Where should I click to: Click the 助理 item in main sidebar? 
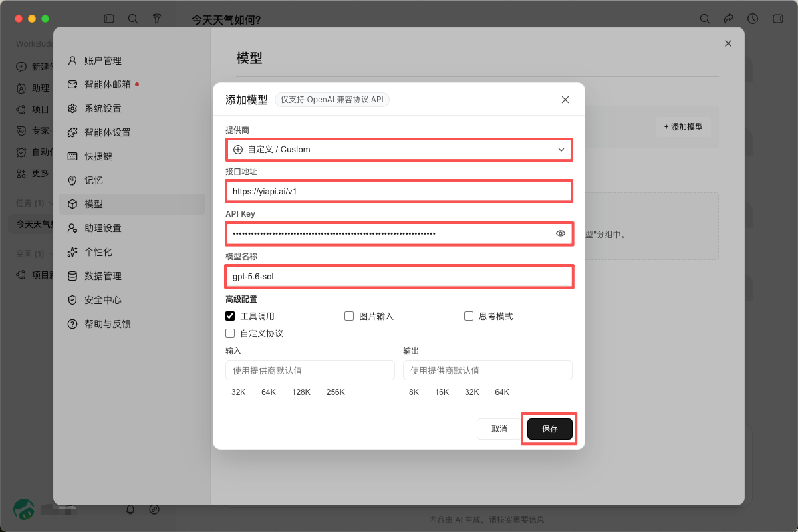click(x=33, y=88)
